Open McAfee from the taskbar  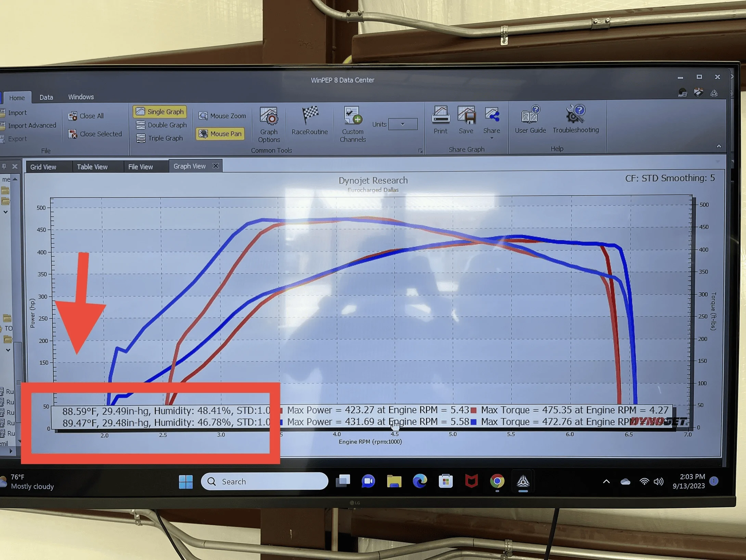coord(471,481)
